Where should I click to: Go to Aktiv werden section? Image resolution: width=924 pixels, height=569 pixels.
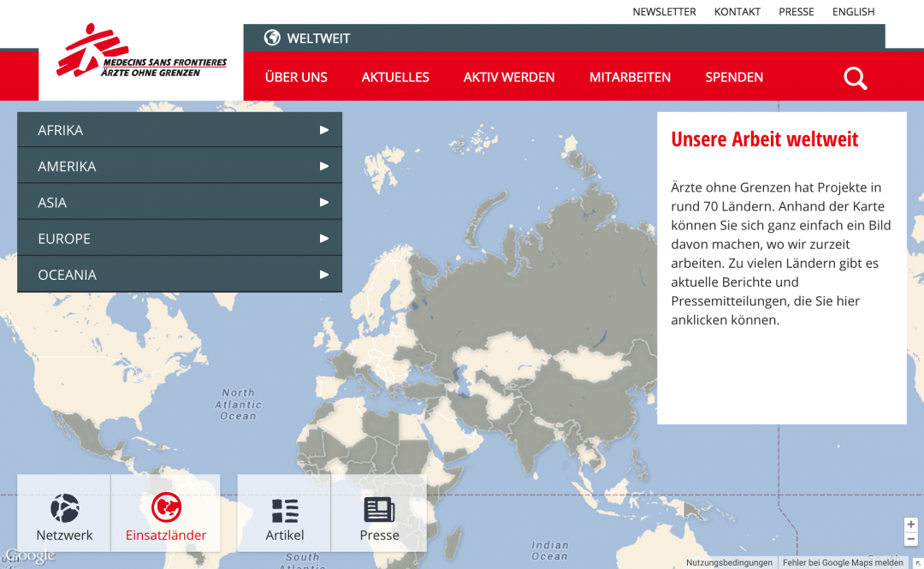coord(509,77)
